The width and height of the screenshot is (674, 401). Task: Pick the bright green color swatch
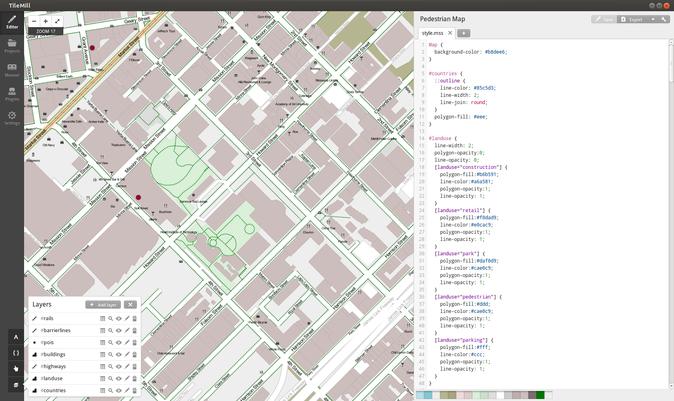coord(540,395)
